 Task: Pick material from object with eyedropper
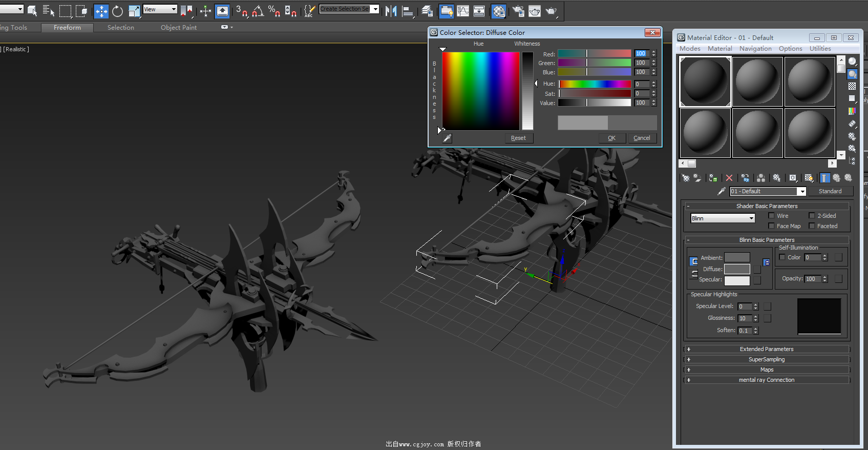pyautogui.click(x=722, y=191)
